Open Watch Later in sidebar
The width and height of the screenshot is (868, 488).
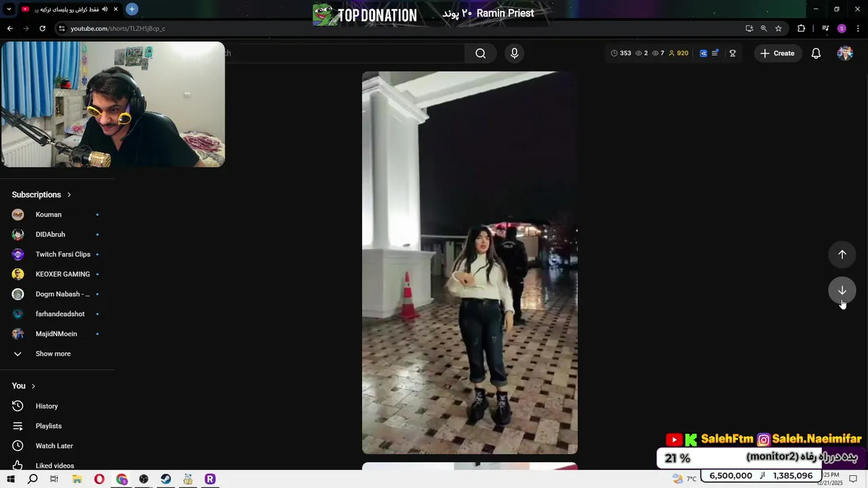coord(56,446)
